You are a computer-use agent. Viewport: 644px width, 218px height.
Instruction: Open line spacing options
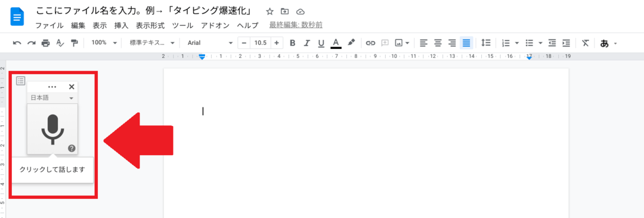[x=486, y=43]
